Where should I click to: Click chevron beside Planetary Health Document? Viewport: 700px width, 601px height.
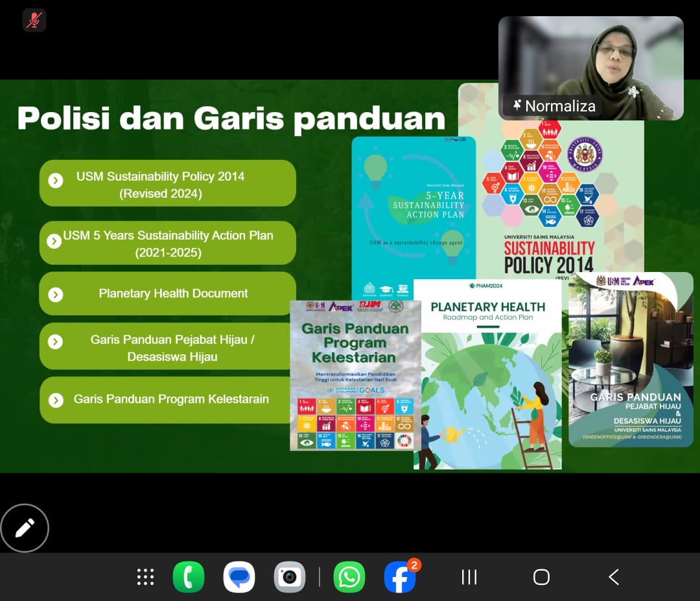pyautogui.click(x=56, y=295)
